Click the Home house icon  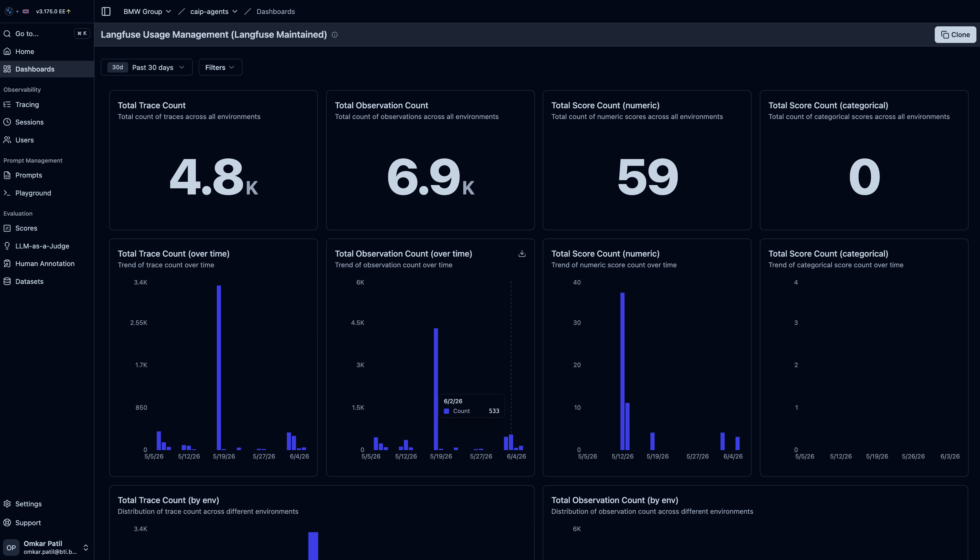7,51
